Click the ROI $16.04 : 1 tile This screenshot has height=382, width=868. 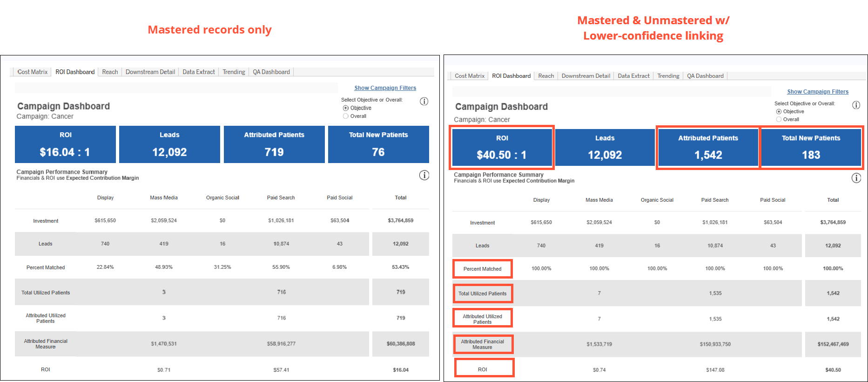(65, 144)
